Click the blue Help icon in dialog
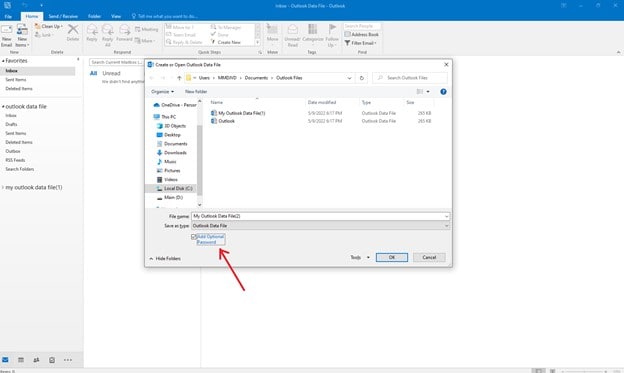Image resolution: width=624 pixels, height=373 pixels. [443, 92]
